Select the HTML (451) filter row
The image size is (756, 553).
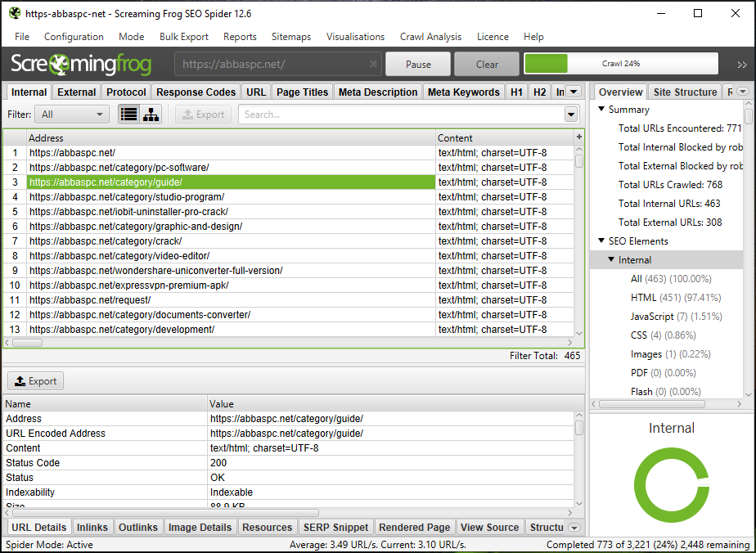point(676,298)
